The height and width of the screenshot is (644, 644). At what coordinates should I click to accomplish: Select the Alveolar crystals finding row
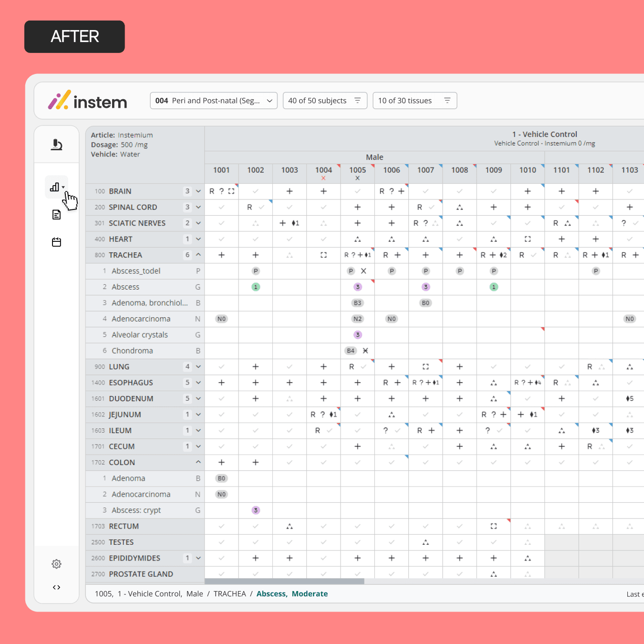(x=145, y=335)
